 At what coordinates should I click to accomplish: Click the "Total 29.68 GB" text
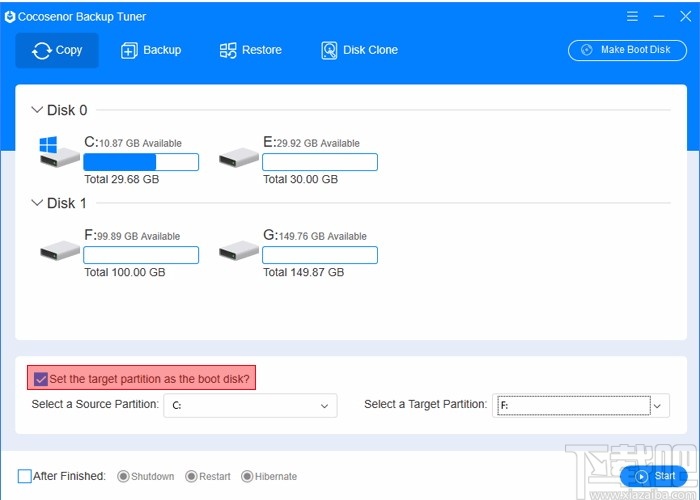point(122,179)
